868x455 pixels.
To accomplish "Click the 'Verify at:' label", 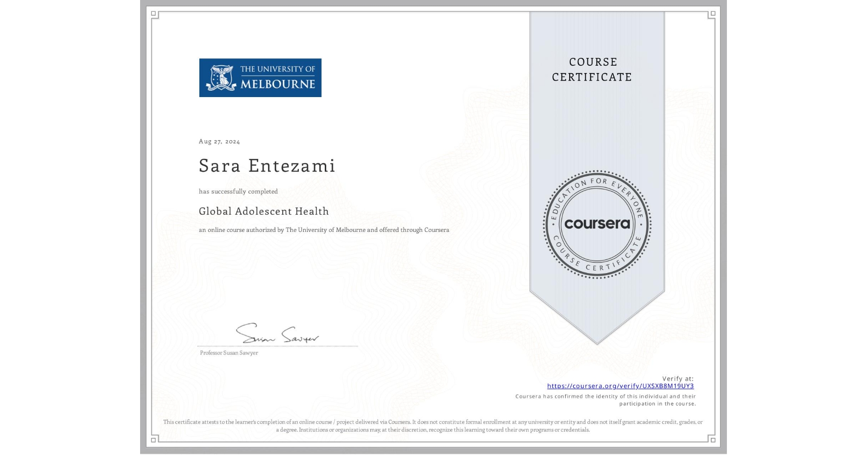I will pos(678,379).
